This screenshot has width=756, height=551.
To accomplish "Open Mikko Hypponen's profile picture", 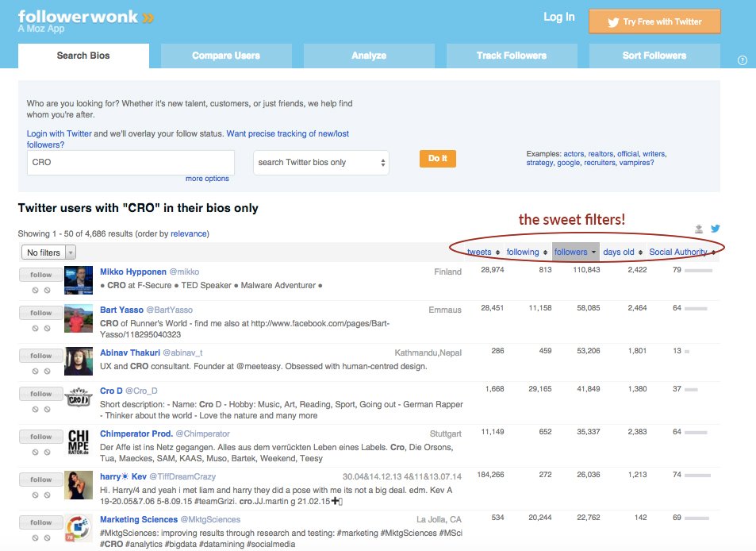I will click(79, 279).
